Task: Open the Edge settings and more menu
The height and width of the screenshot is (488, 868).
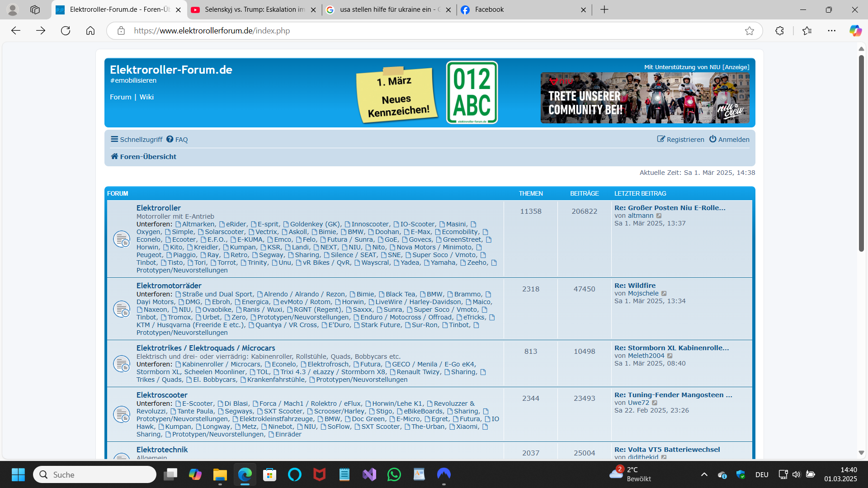Action: pyautogui.click(x=831, y=31)
